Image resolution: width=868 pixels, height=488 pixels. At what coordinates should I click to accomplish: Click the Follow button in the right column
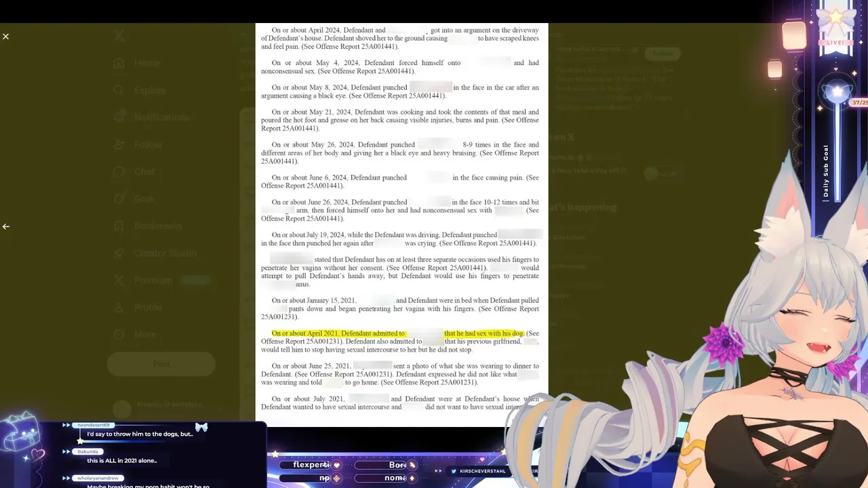click(662, 53)
